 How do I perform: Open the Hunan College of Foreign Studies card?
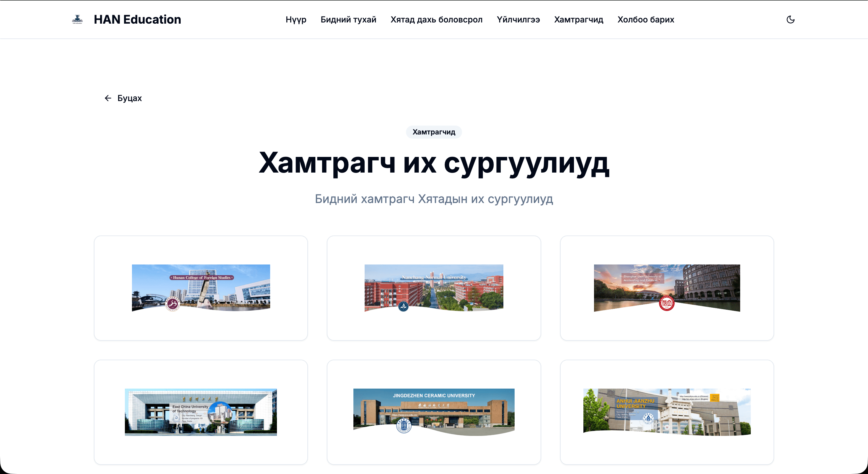coord(201,288)
